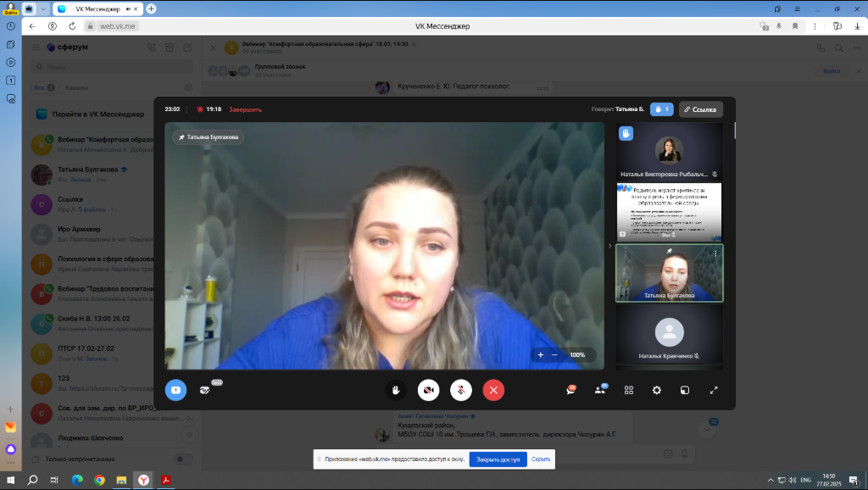The image size is (868, 490).
Task: Open options menu on Татьяна Булгакова thumbnail
Action: [x=715, y=253]
